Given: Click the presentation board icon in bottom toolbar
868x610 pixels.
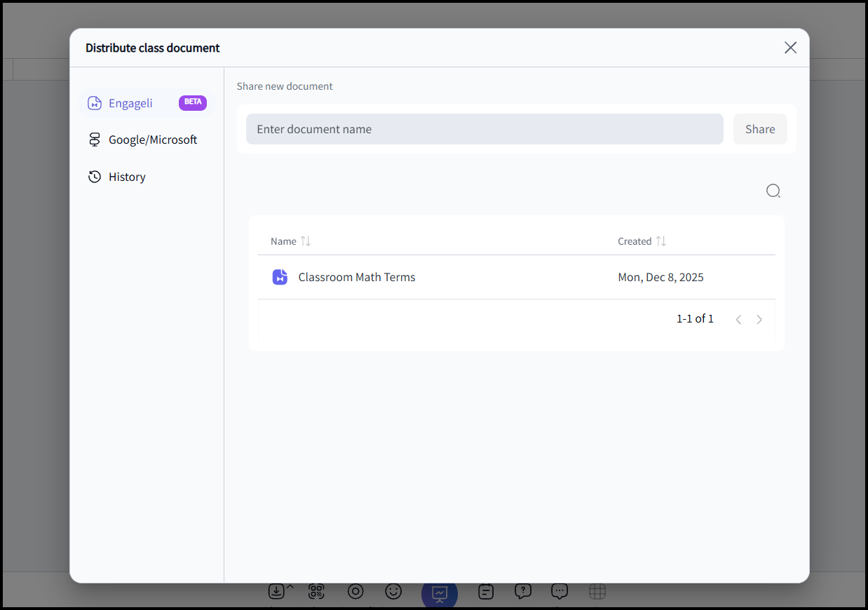Looking at the screenshot, I should pyautogui.click(x=440, y=593).
